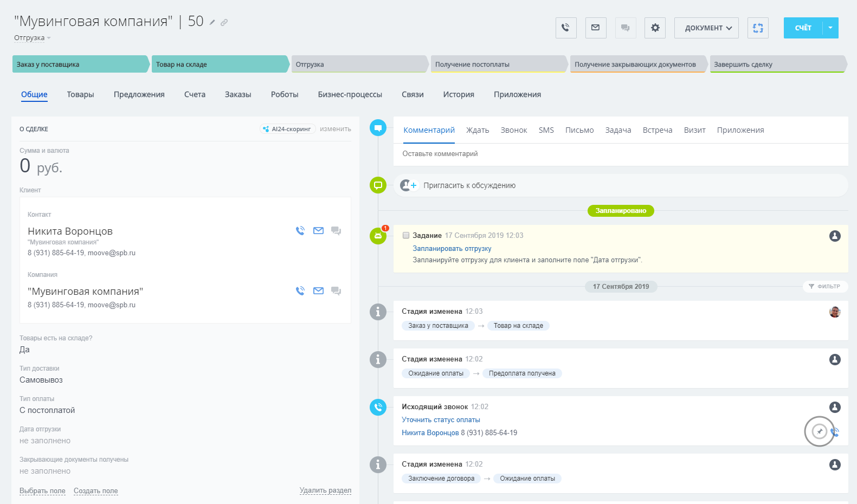Check the Задание task checkbox

pyautogui.click(x=406, y=235)
